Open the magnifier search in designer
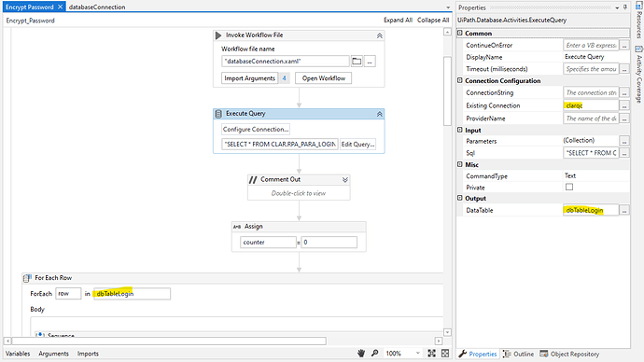 [375, 353]
